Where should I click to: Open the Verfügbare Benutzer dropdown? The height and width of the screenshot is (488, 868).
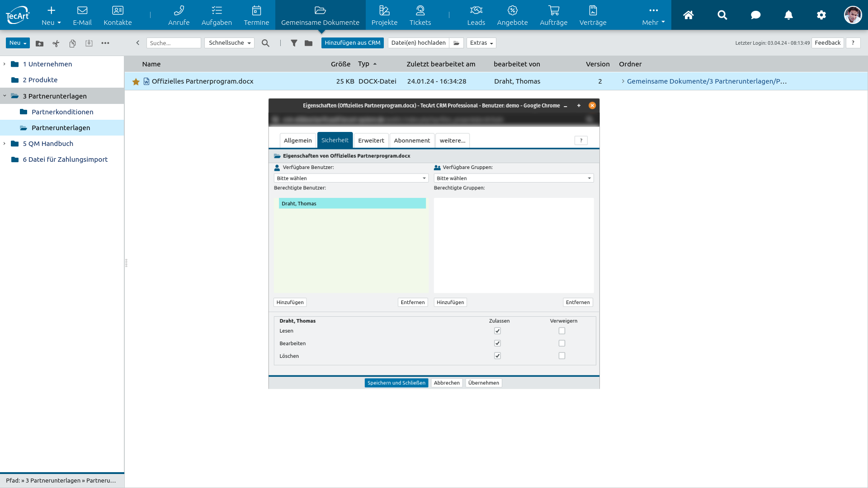pyautogui.click(x=351, y=178)
